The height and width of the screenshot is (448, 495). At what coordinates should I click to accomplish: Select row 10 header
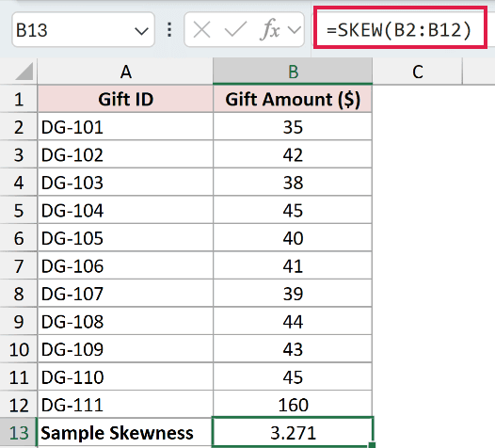[19, 349]
